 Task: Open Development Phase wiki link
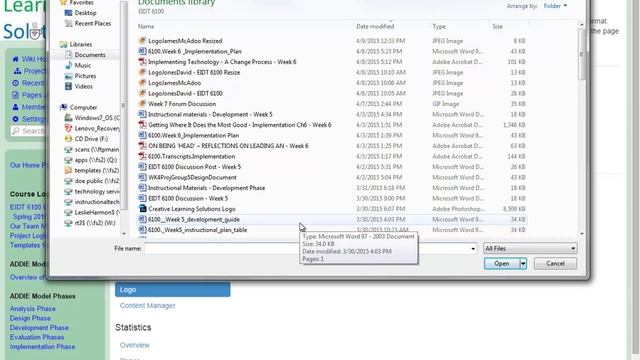coord(39,327)
